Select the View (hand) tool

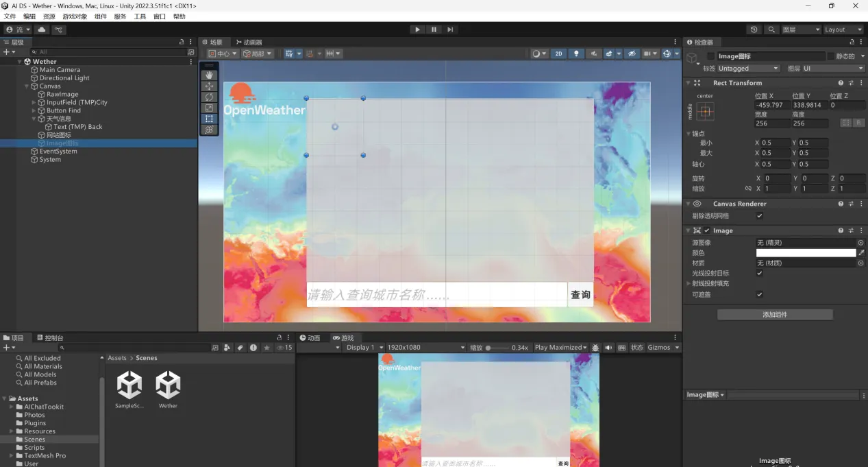point(209,75)
